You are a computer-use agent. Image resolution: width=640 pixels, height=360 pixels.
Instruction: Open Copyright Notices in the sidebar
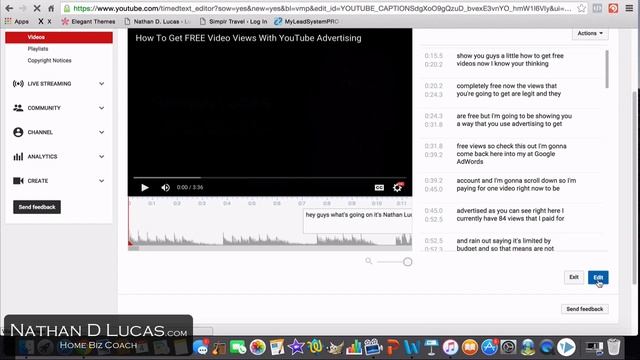click(49, 60)
